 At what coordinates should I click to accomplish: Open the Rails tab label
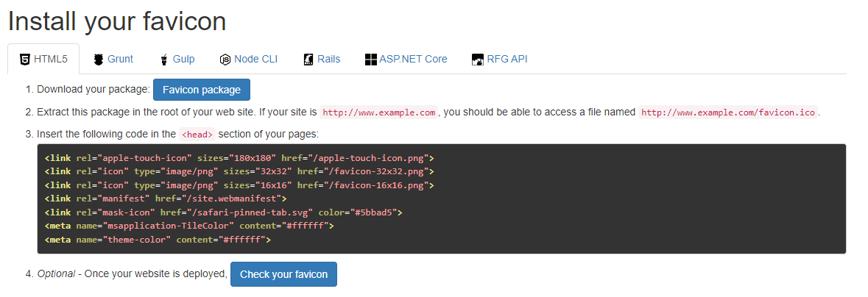(x=329, y=59)
